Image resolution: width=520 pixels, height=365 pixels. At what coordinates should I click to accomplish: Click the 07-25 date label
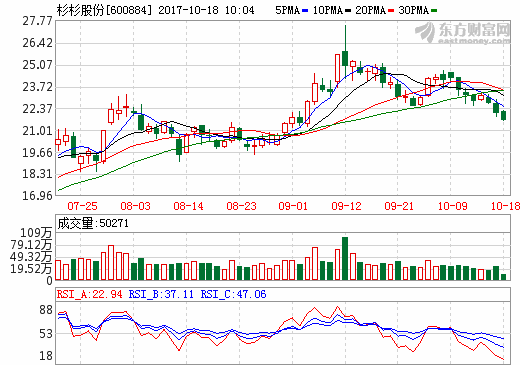click(x=82, y=206)
